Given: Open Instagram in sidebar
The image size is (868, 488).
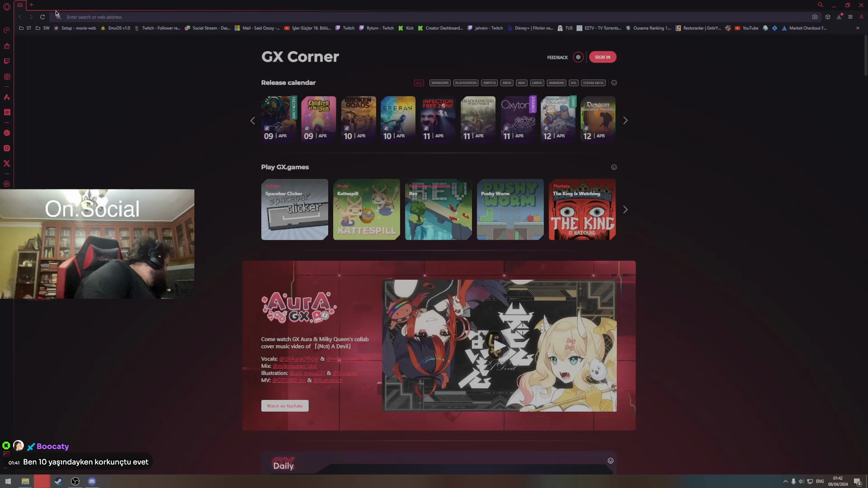Looking at the screenshot, I should (x=7, y=148).
